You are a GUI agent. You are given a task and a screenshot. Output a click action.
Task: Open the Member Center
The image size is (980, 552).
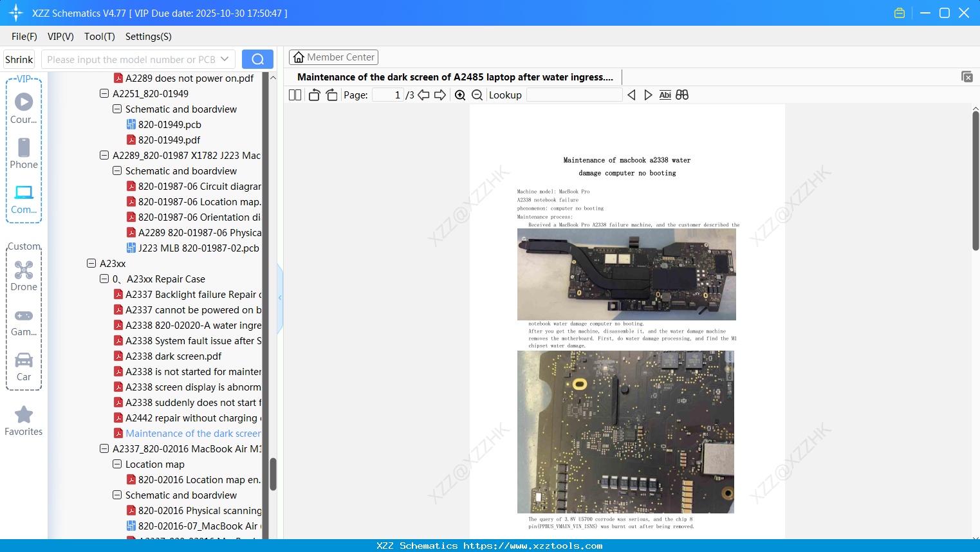pyautogui.click(x=333, y=57)
